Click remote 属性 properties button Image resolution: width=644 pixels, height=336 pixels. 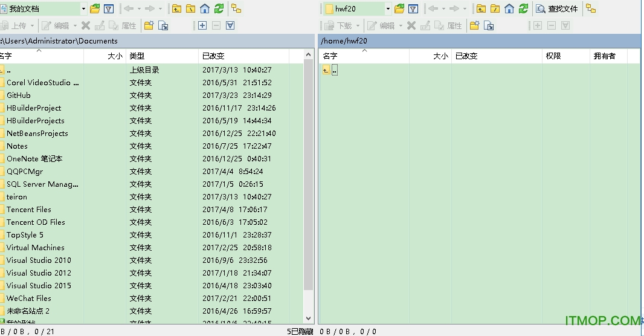[448, 25]
